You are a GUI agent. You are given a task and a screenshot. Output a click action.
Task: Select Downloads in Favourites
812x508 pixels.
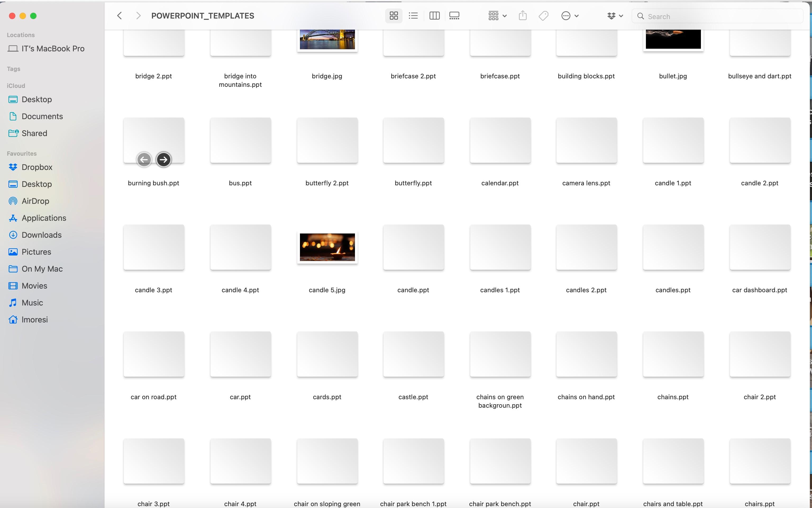tap(41, 235)
